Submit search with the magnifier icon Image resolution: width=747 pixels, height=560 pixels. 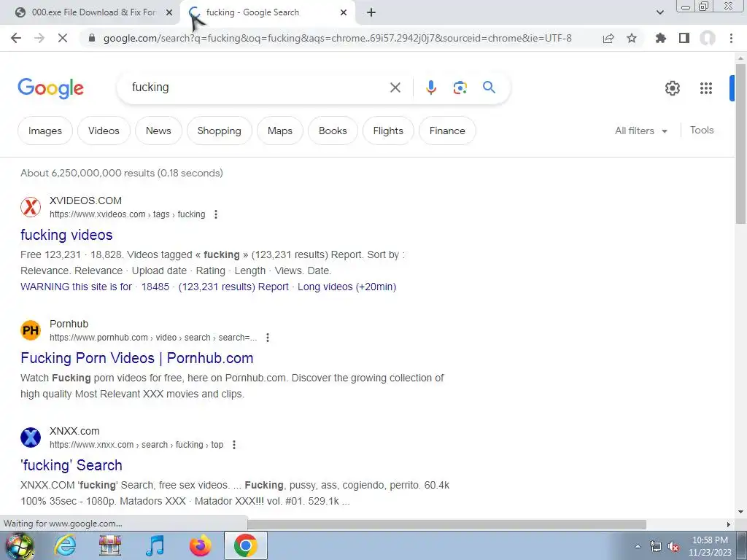(x=489, y=87)
